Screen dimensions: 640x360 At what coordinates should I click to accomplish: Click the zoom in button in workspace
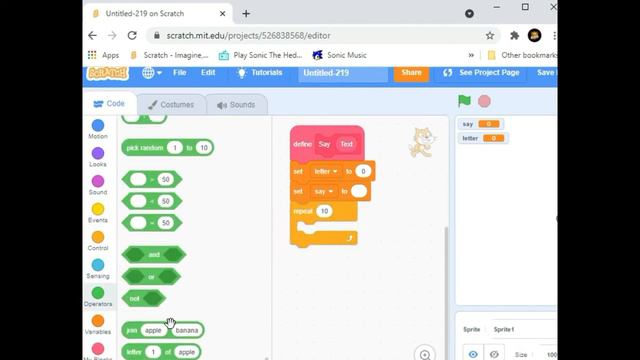[424, 354]
